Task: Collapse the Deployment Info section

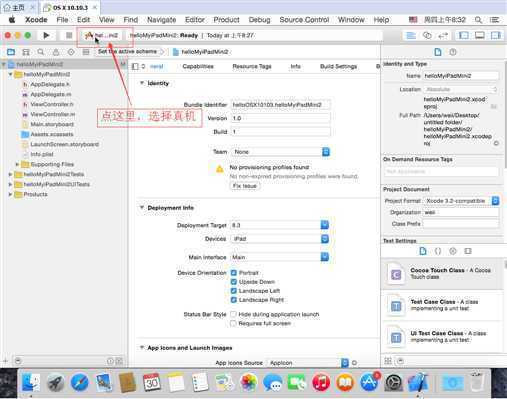Action: [x=142, y=207]
